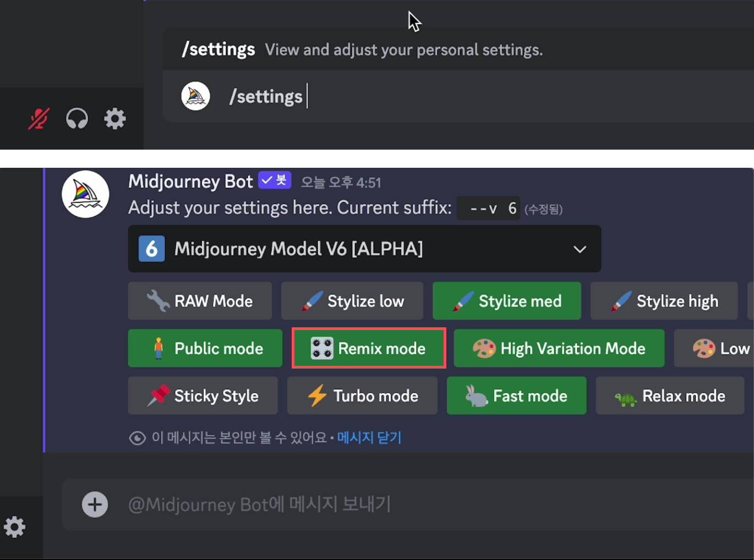Toggle High Variation Mode
The width and height of the screenshot is (754, 560).
pyautogui.click(x=559, y=348)
